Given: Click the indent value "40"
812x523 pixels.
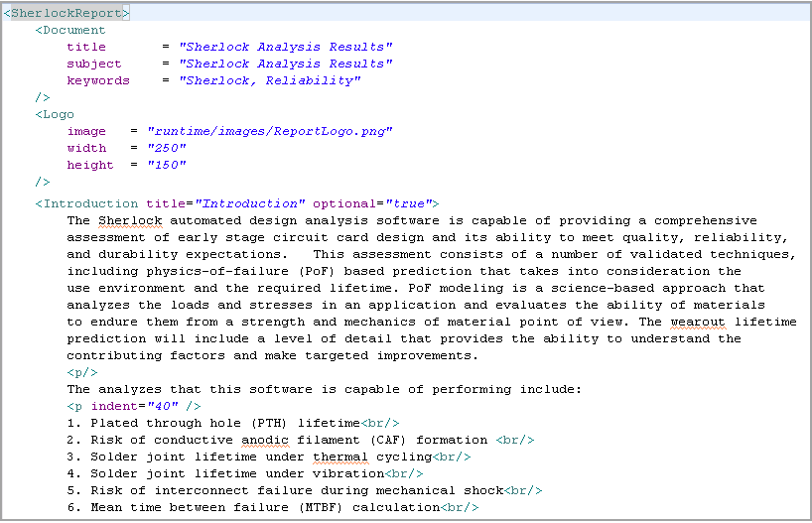Looking at the screenshot, I should [x=162, y=407].
